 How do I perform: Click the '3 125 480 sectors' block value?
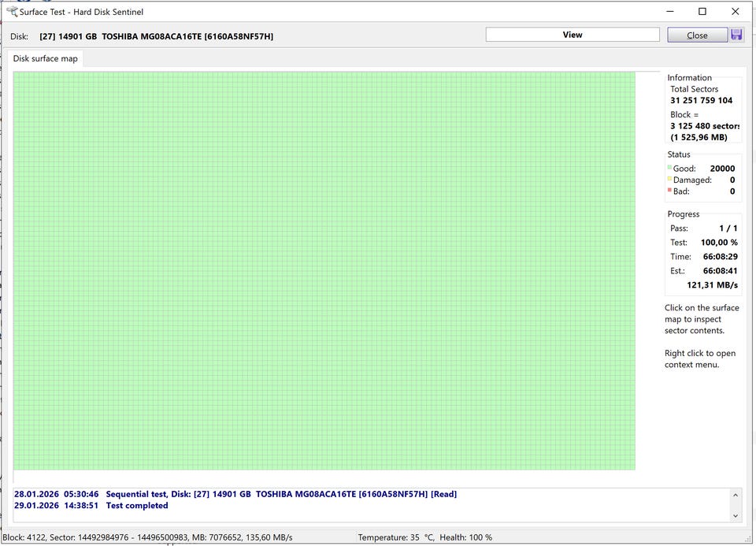tap(705, 126)
